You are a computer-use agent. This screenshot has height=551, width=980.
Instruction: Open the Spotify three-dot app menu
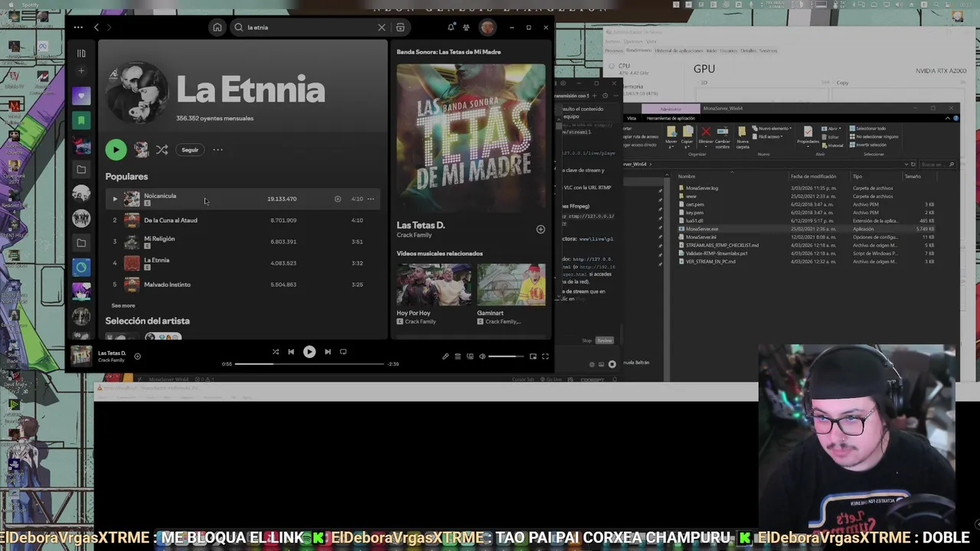point(78,28)
